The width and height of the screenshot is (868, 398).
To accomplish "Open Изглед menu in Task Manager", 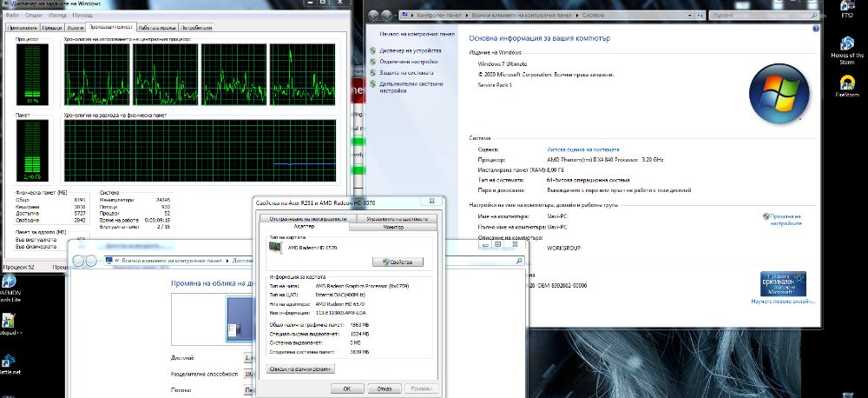I will (x=57, y=16).
